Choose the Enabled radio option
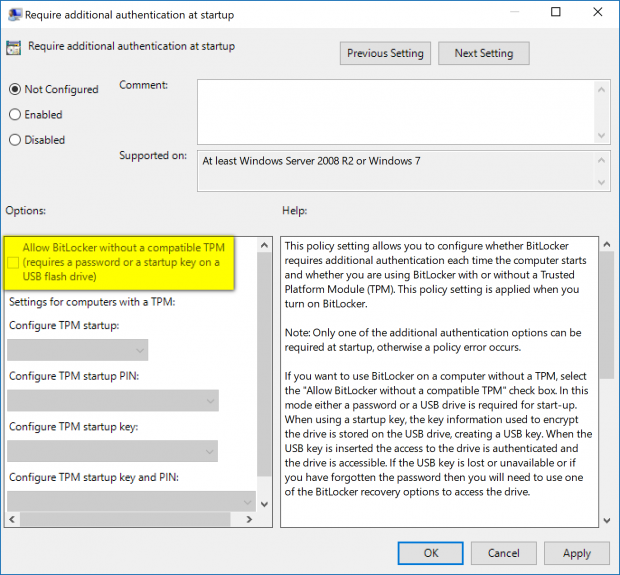The height and width of the screenshot is (575, 620). point(15,115)
